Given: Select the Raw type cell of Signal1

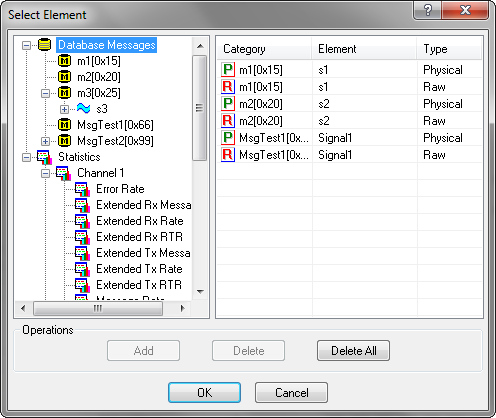Looking at the screenshot, I should coord(434,155).
